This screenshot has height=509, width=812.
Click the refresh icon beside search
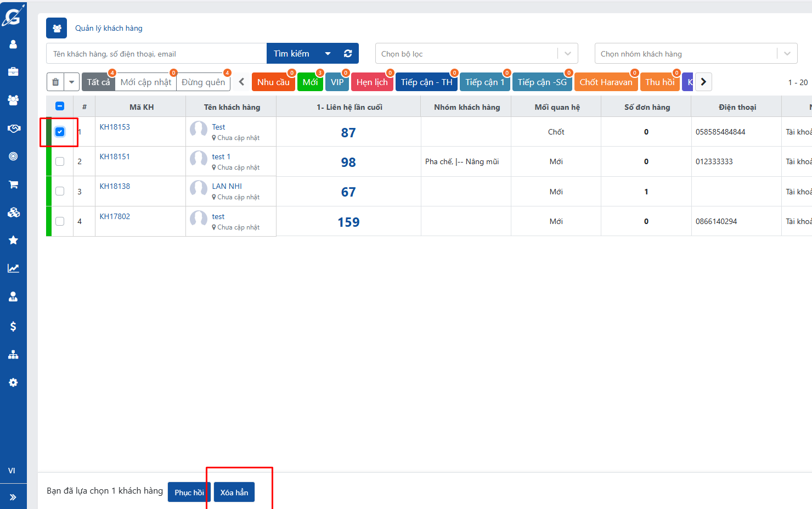348,54
